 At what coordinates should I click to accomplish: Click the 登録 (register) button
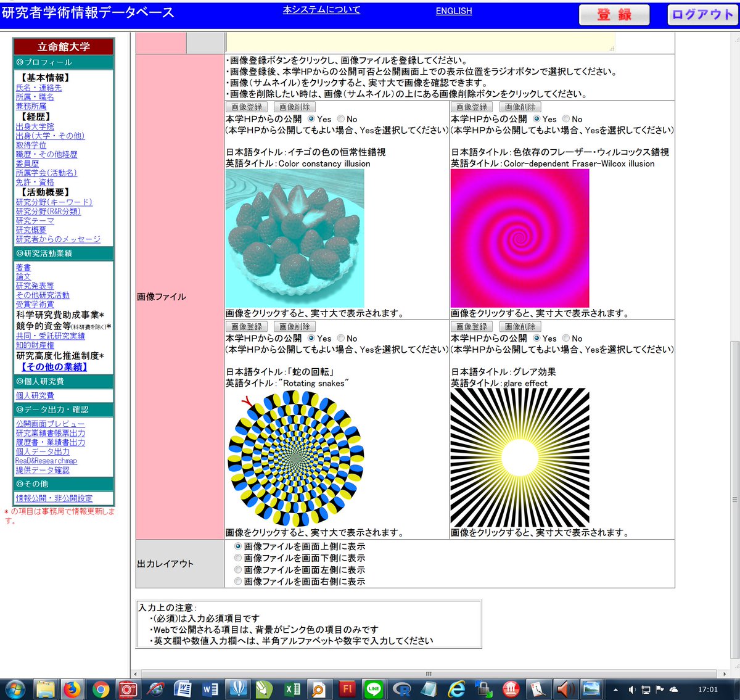pyautogui.click(x=614, y=15)
